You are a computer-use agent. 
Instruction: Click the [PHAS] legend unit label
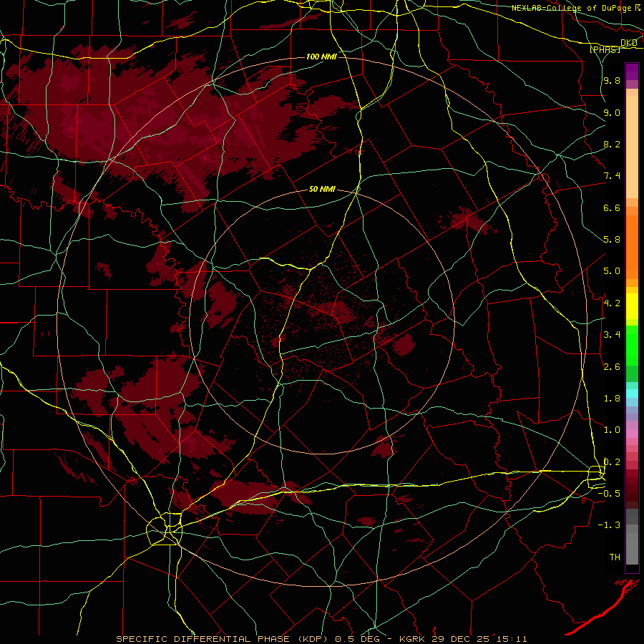tap(605, 49)
